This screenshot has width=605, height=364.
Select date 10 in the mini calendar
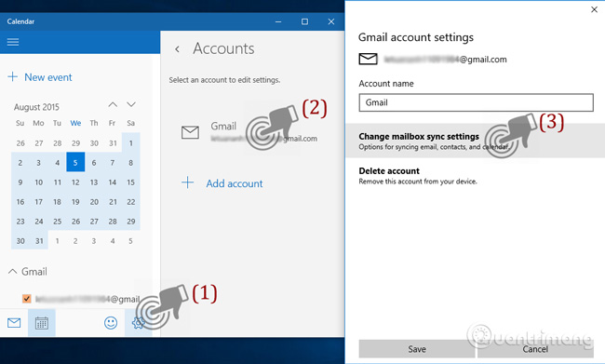coord(39,182)
